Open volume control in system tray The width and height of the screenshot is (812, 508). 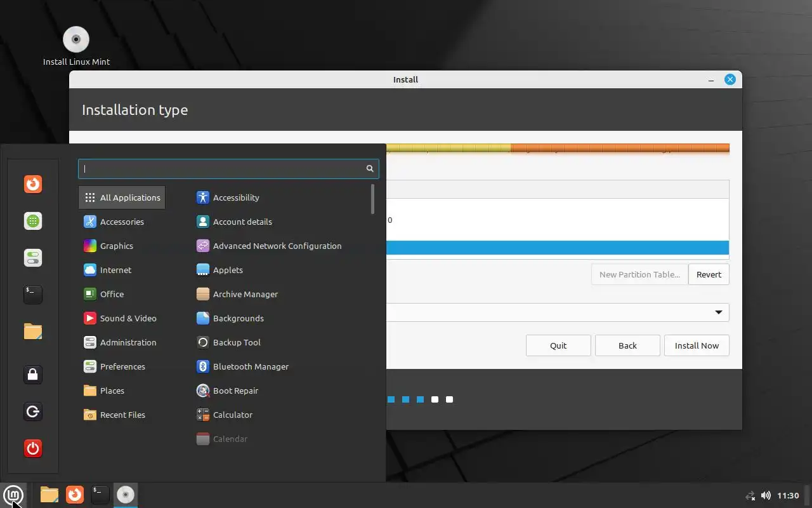pyautogui.click(x=766, y=495)
